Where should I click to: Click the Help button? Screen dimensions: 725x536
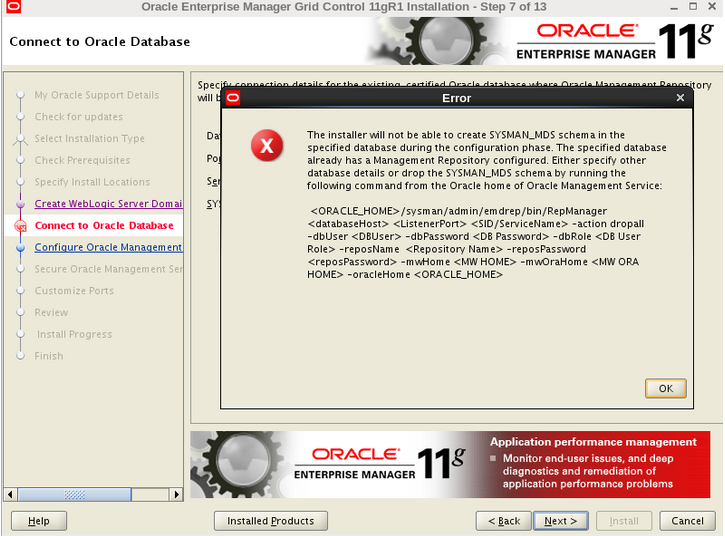coord(39,521)
